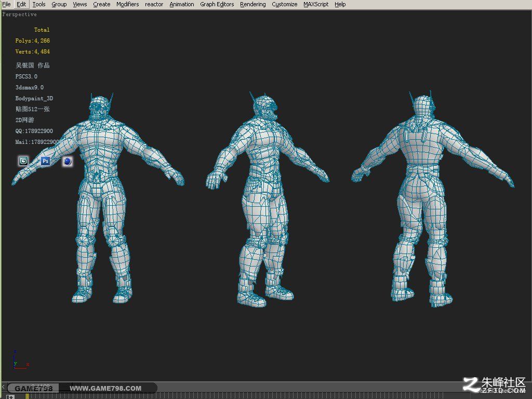Open the Views menu
The image size is (532, 399).
click(x=79, y=4)
